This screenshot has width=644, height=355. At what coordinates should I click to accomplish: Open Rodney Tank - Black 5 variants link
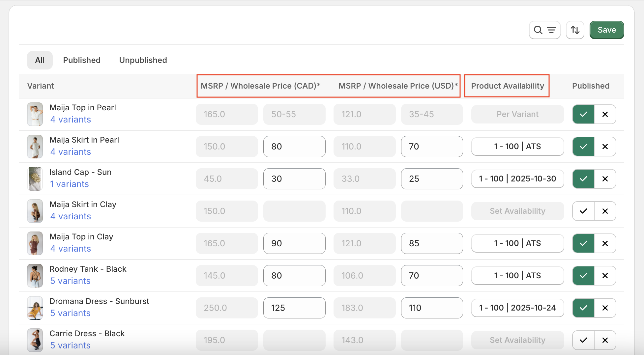tap(70, 281)
